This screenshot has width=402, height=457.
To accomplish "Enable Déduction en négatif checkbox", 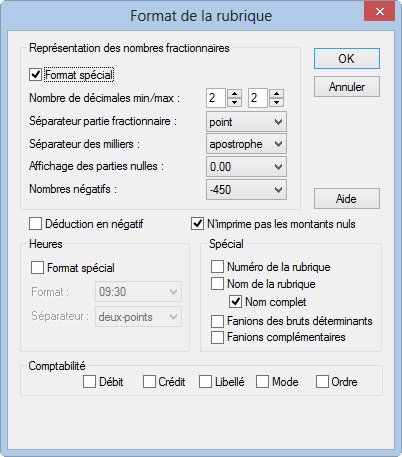I will (35, 224).
